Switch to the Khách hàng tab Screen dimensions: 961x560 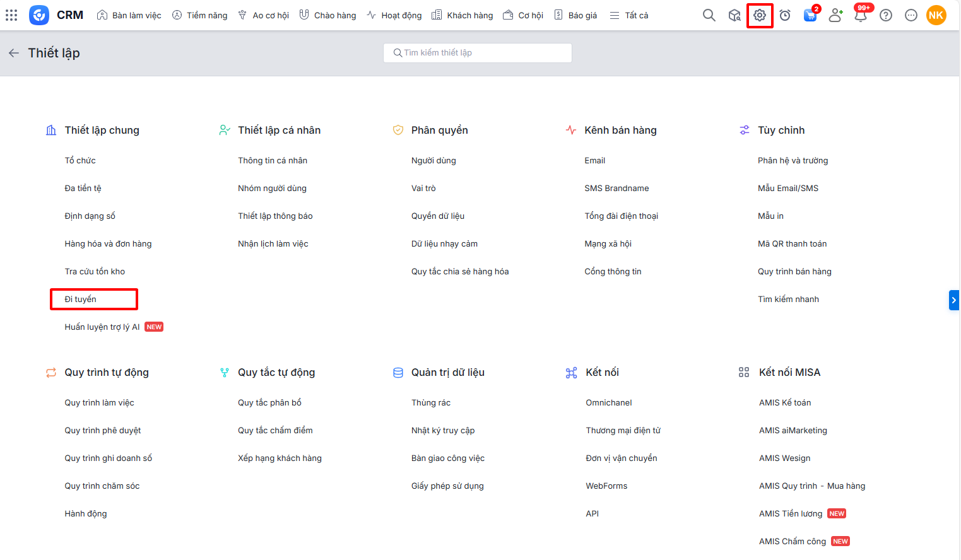(463, 15)
